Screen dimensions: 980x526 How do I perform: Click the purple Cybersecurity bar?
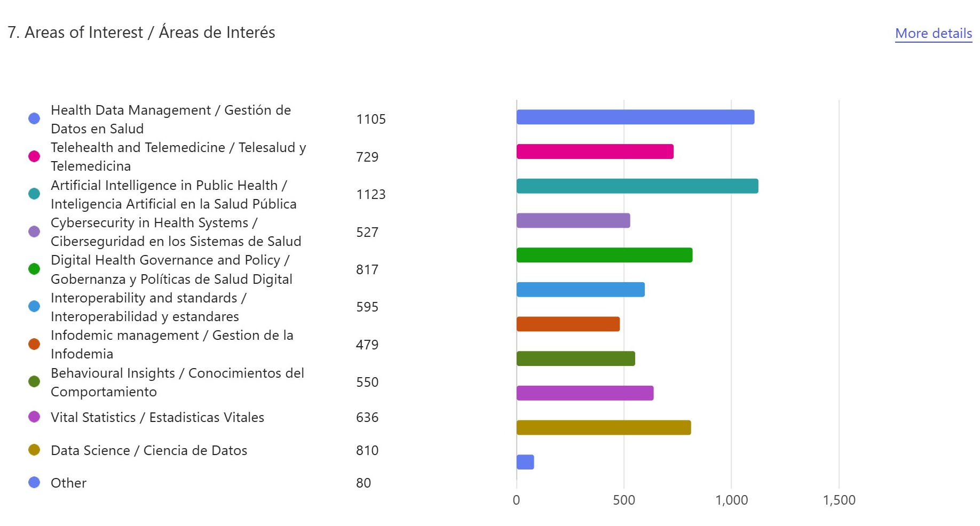point(573,220)
